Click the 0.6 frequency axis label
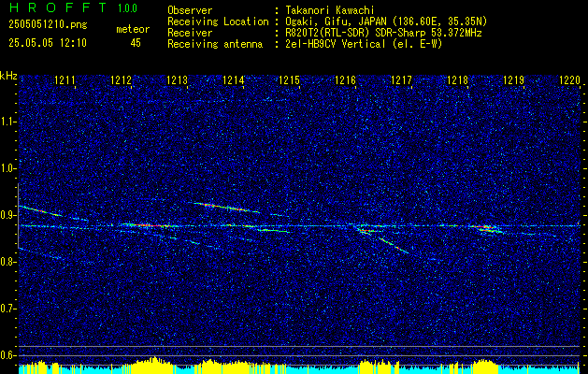The width and height of the screenshot is (588, 374). [7, 355]
